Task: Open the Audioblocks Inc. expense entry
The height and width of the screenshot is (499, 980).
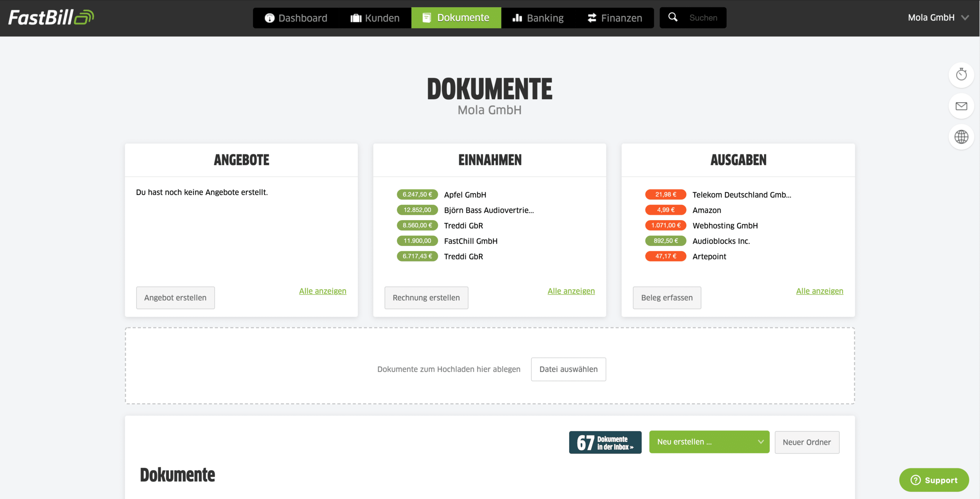Action: click(x=721, y=241)
